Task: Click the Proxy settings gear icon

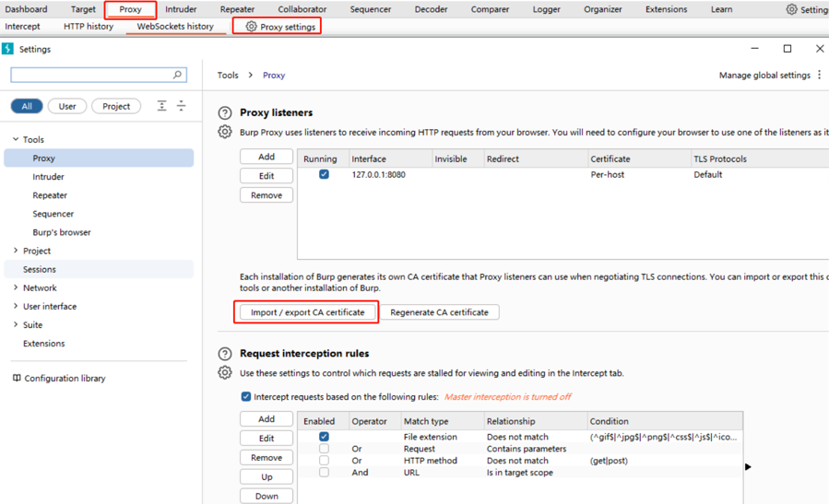Action: [251, 27]
